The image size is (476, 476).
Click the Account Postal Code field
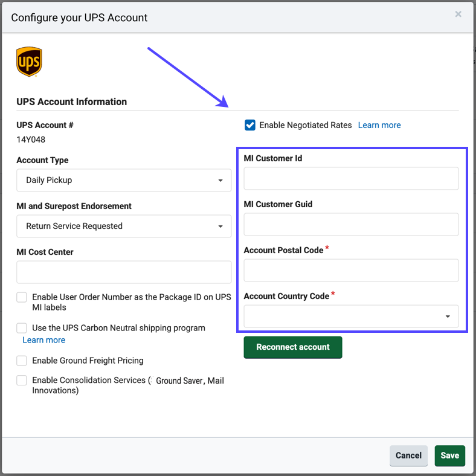pos(351,271)
